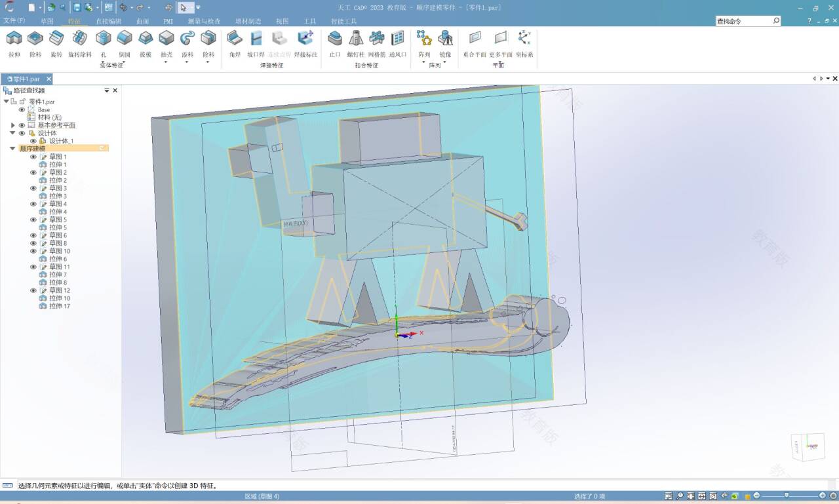The height and width of the screenshot is (504, 839).
Task: Select the 抽壳 thin wall tool
Action: 166,44
